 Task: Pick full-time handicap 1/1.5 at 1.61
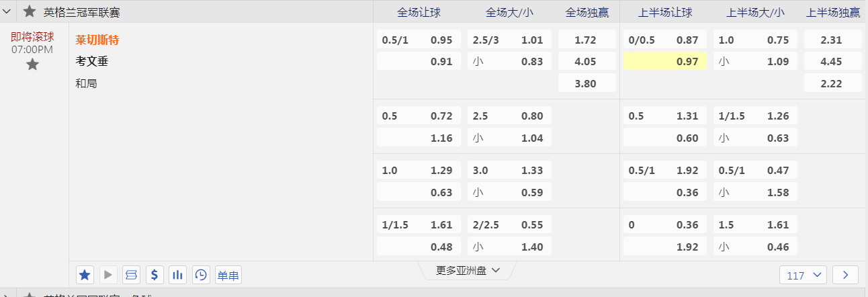(419, 224)
